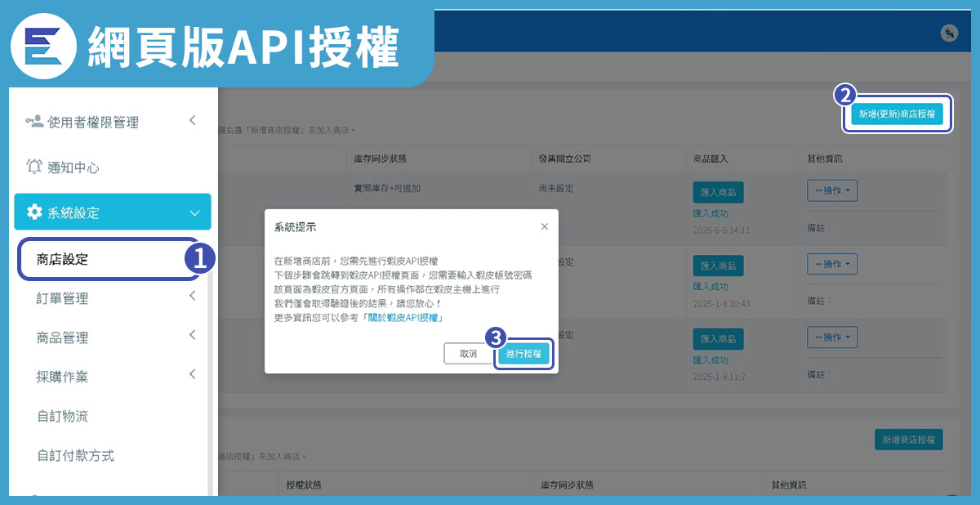
Task: Select 商店設定 in the sidebar
Action: coord(63,260)
